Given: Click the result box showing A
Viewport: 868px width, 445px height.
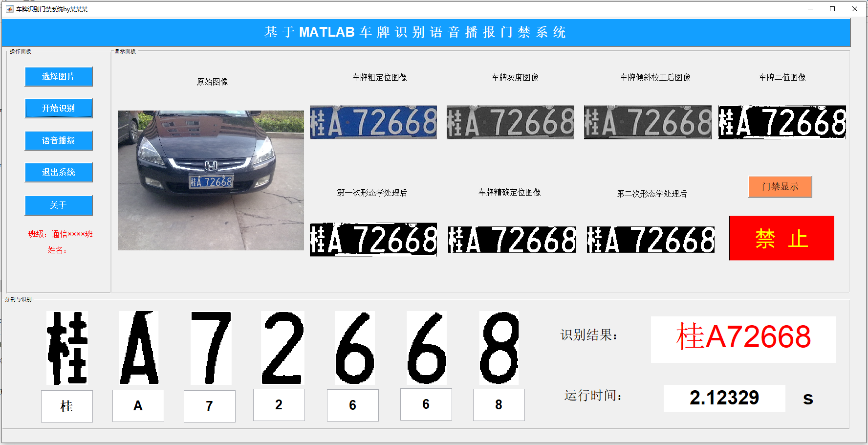Looking at the screenshot, I should 138,406.
